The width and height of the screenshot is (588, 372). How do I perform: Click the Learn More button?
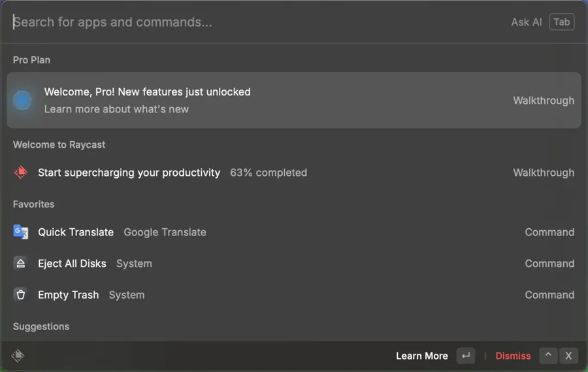(x=421, y=356)
